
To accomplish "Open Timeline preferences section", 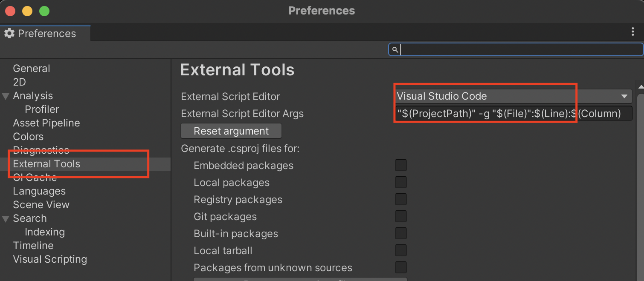I will tap(33, 246).
